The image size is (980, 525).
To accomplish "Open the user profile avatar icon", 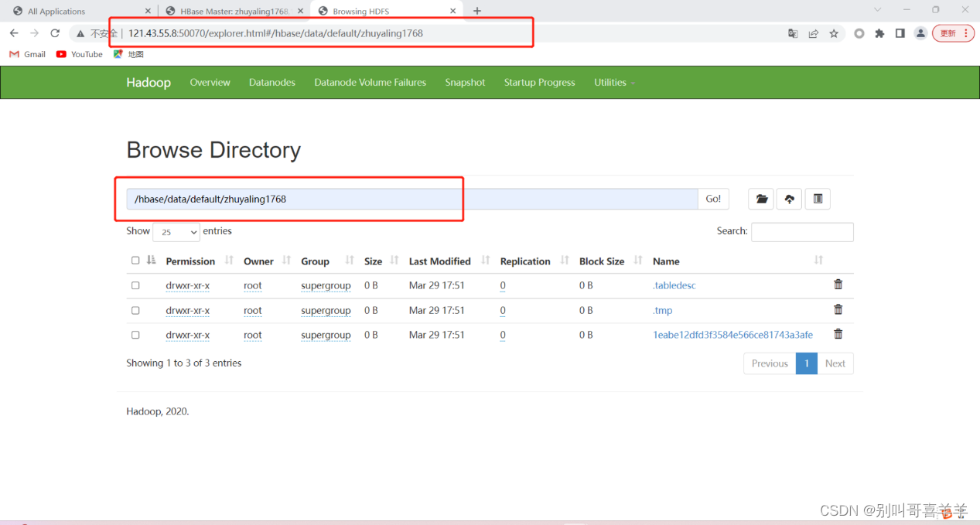I will point(920,33).
